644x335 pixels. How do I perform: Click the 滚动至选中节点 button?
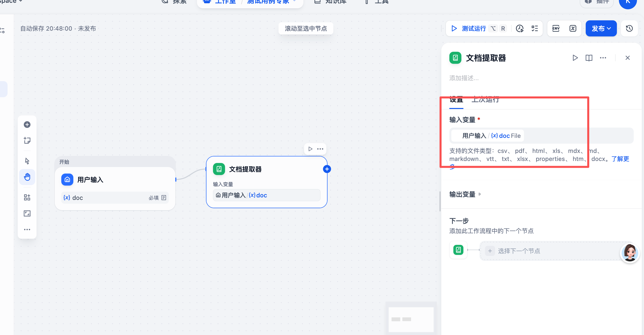point(306,29)
